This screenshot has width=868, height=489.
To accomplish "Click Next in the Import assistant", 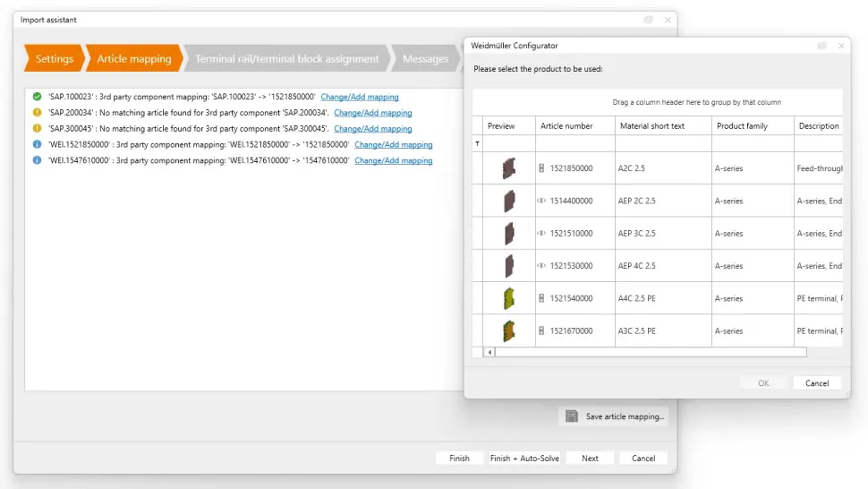I will coord(590,458).
